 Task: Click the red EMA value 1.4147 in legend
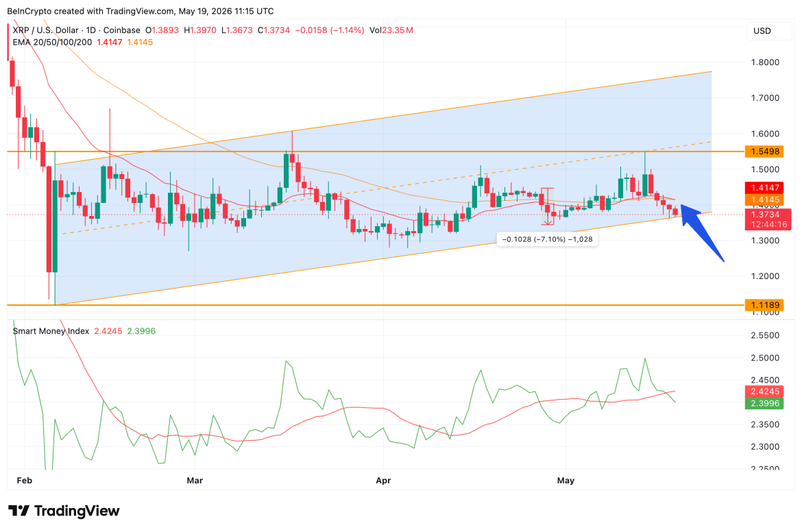tap(110, 42)
